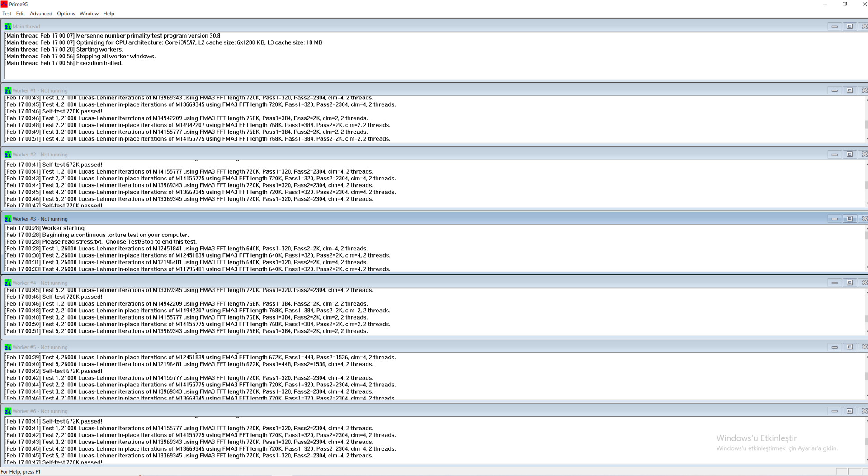Maximize the Worker #6 window
Screen dimensions: 868x476
[x=849, y=411]
